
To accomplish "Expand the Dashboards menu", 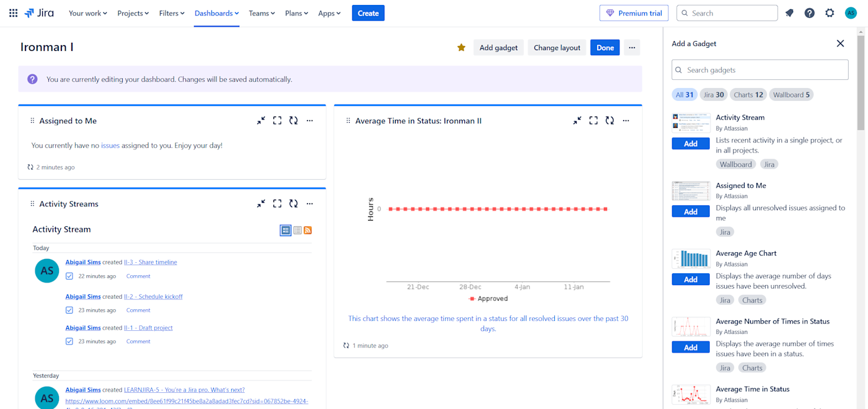I will point(216,13).
